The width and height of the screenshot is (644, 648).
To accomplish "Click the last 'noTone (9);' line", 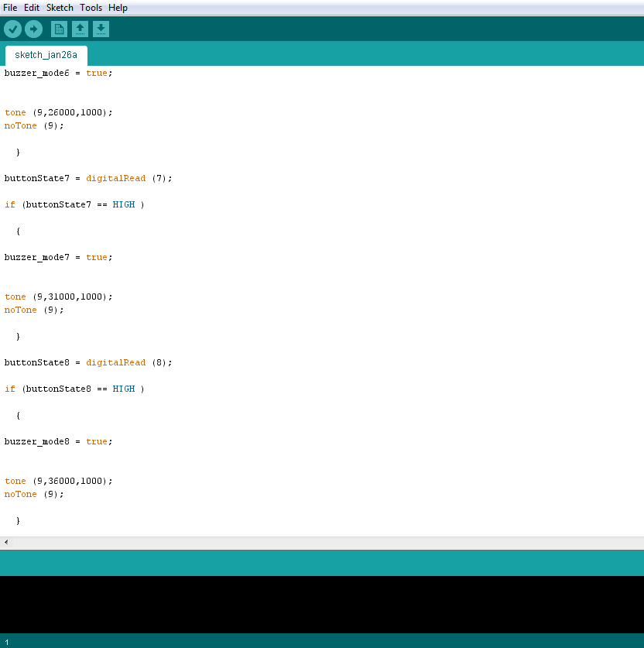I will click(x=34, y=494).
